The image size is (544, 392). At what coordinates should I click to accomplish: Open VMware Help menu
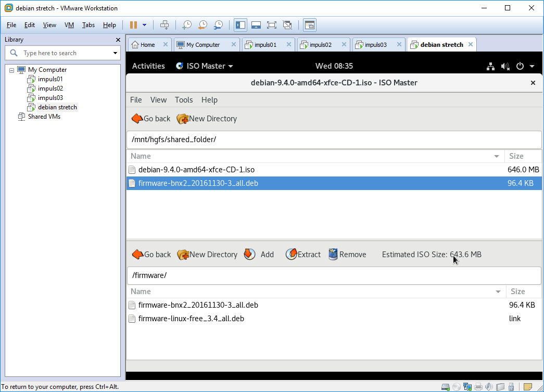109,25
